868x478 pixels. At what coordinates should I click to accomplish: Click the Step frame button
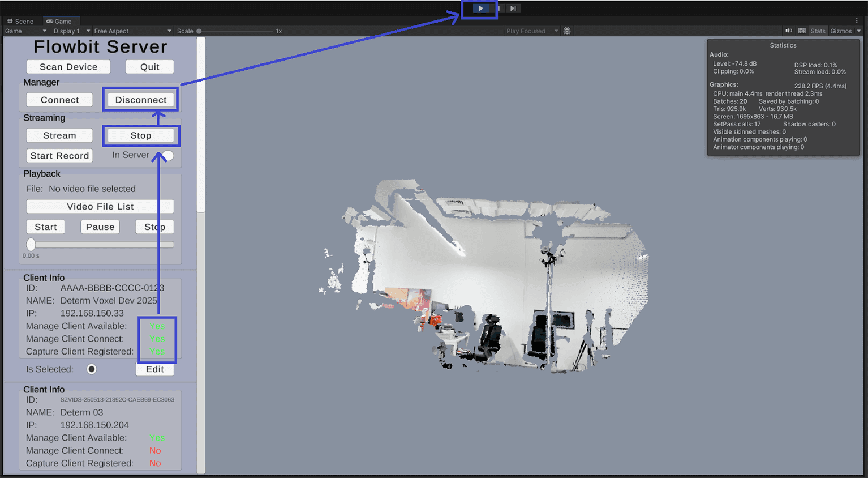[x=513, y=8]
